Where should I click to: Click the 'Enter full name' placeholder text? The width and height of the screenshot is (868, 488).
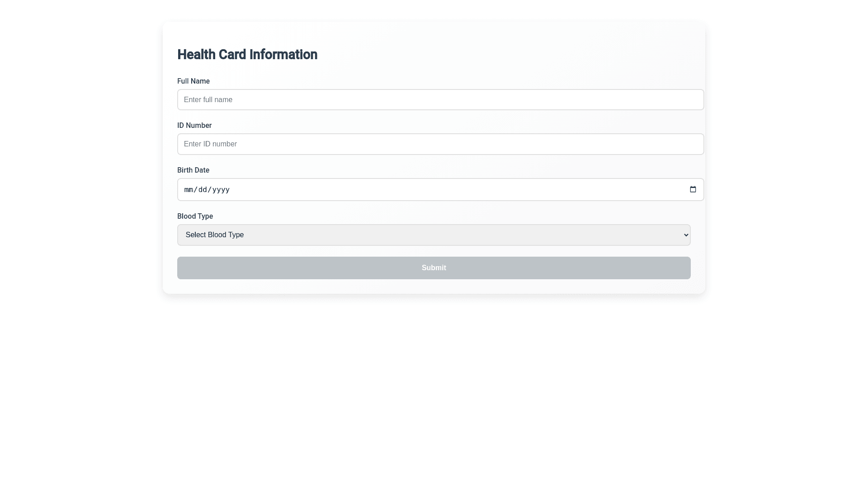coord(208,100)
